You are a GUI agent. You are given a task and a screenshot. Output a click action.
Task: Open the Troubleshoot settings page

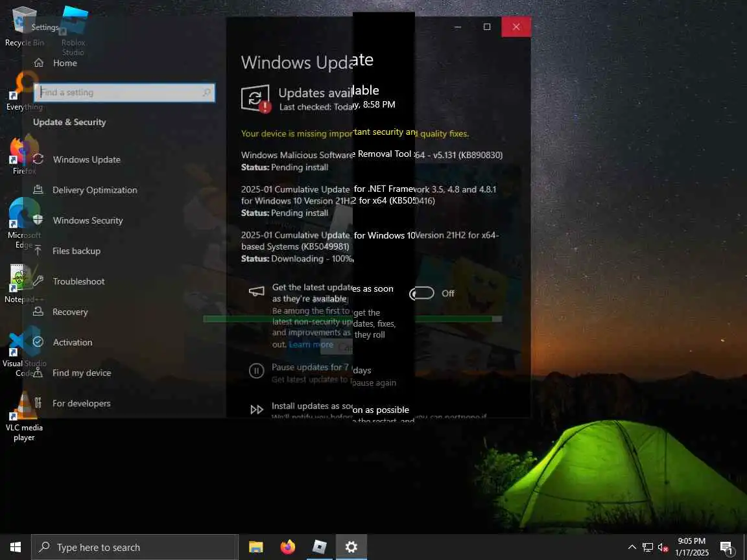(x=69, y=281)
